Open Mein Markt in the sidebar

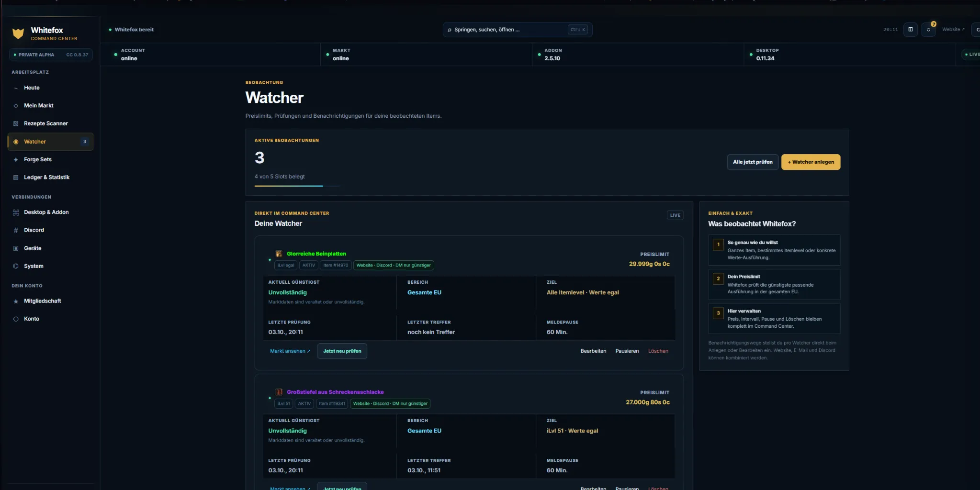(50, 106)
